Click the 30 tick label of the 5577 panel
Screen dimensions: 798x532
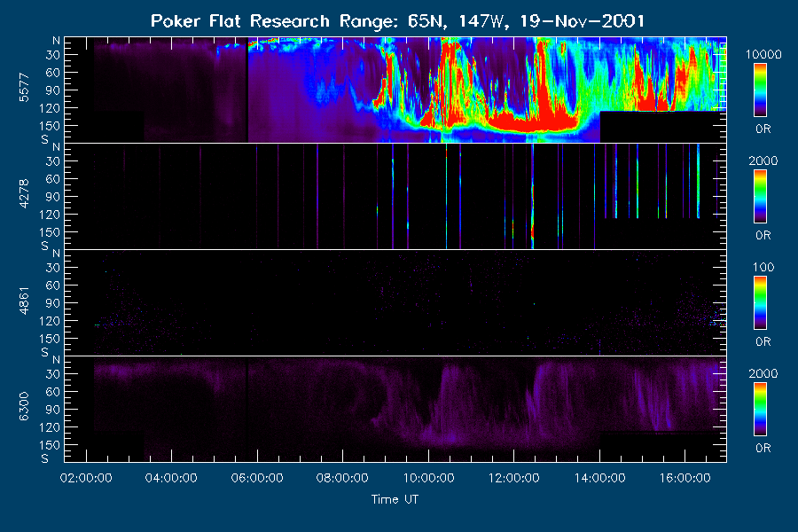point(53,55)
